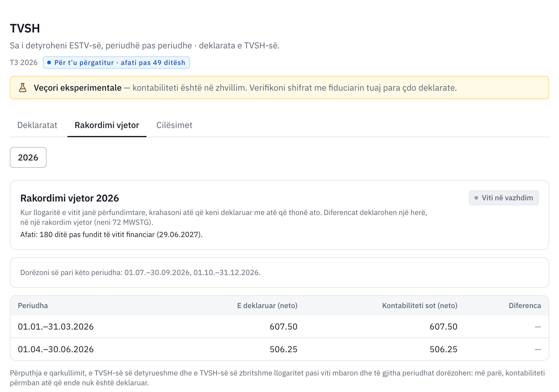Click accounting amount 506.25 in the second-quarter row
The image size is (559, 392).
pos(443,349)
